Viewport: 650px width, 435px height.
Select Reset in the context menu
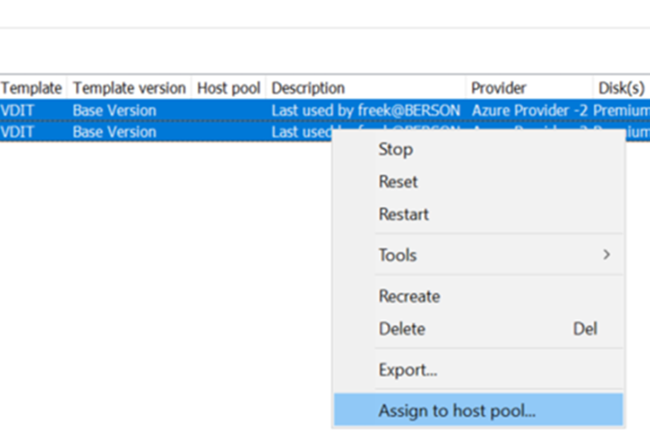[398, 182]
